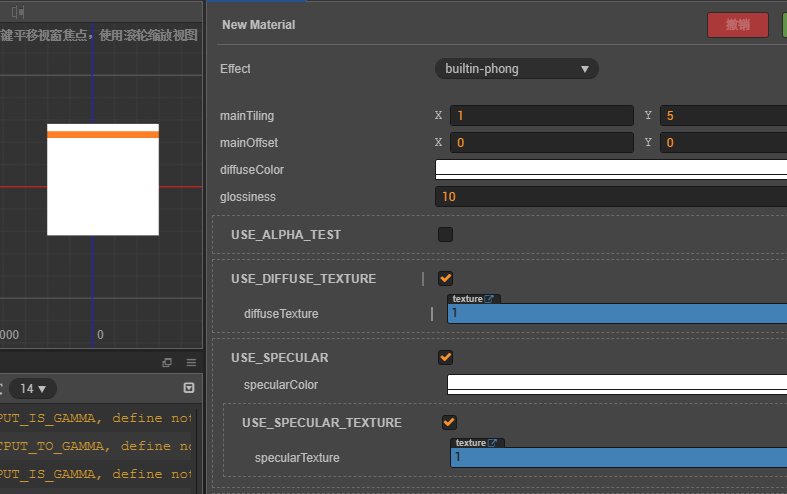The image size is (787, 494).
Task: Select the diffuseTexture asset slot
Action: (x=616, y=314)
